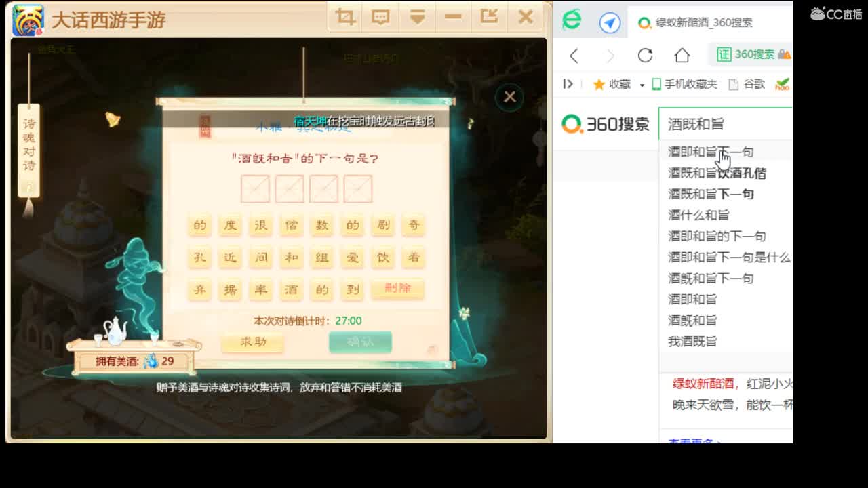Screen dimensions: 868x488
Task: Select the character tile 到
Action: coord(353,289)
